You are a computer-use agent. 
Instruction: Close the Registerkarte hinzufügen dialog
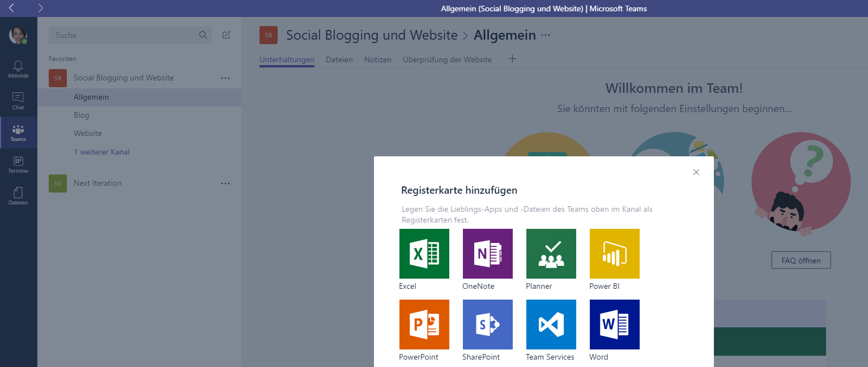(x=696, y=172)
